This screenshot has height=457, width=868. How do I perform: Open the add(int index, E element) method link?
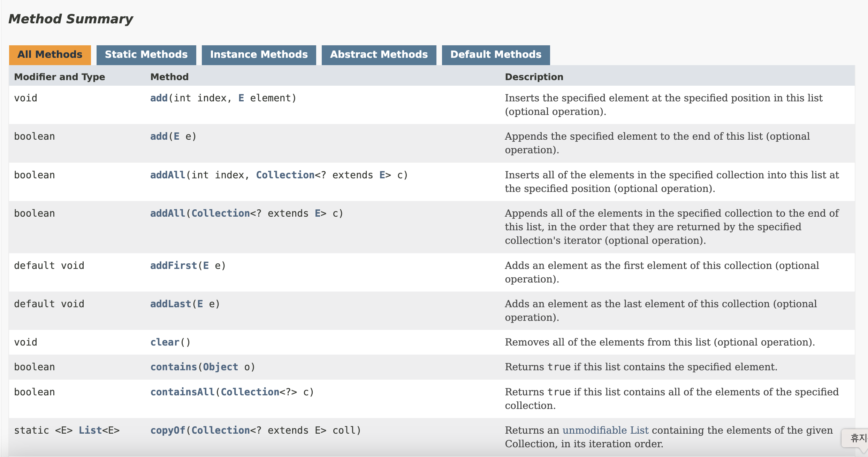159,98
